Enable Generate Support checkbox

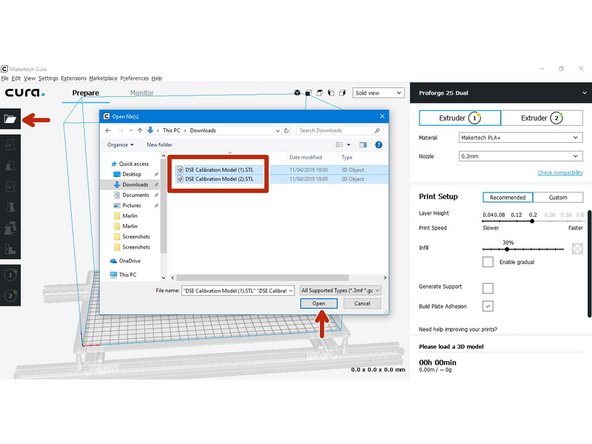tap(488, 288)
